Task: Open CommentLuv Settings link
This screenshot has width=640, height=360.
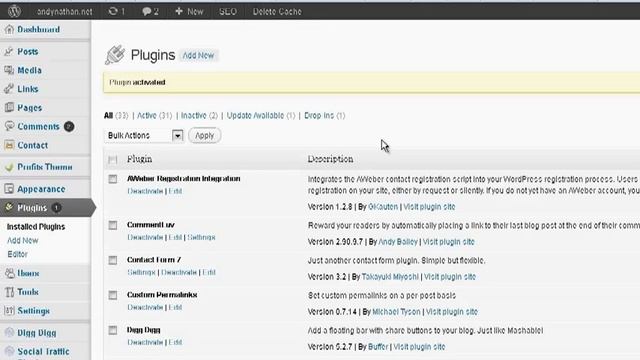Action: click(x=201, y=237)
